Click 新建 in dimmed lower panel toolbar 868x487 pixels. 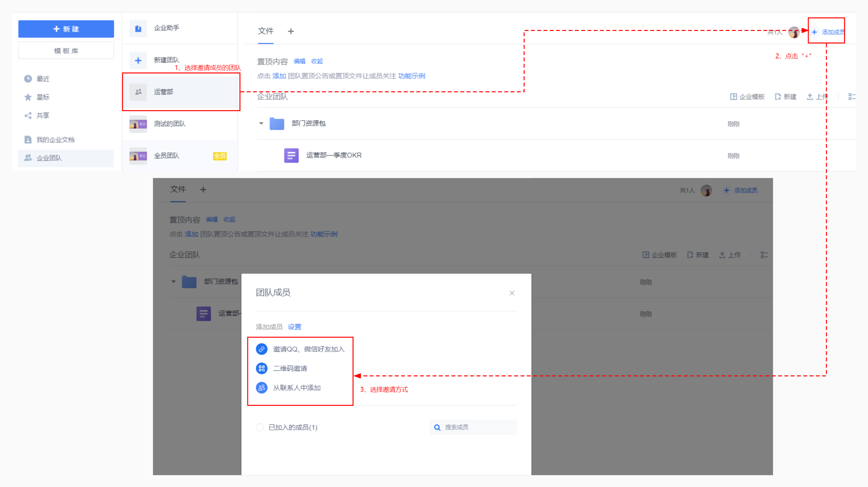[x=698, y=255]
